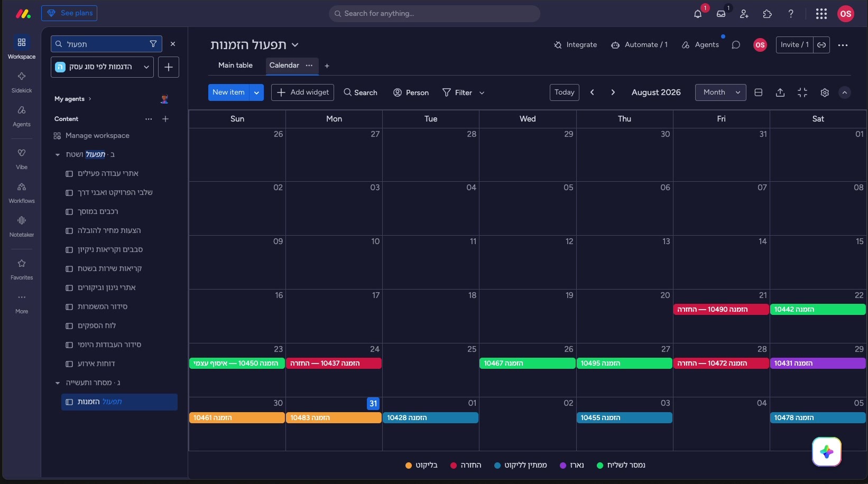Open Sidekick in the left rail
Screen dimensions: 868x484
pos(22,82)
